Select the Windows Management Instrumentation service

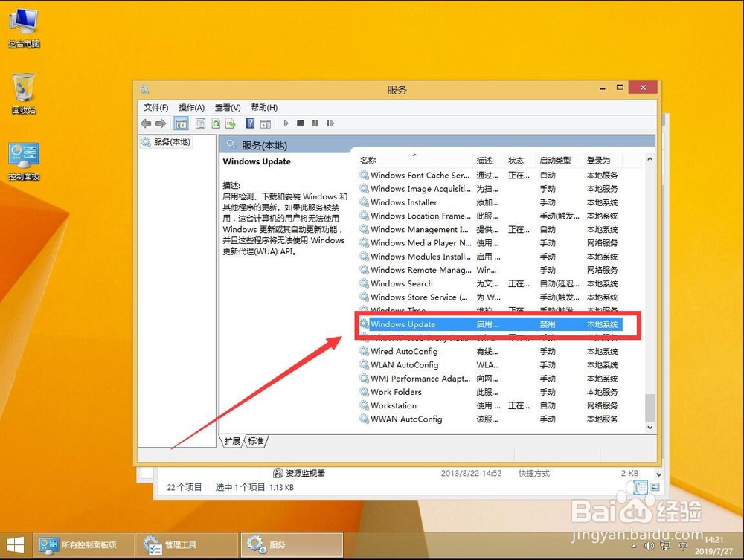point(490,230)
